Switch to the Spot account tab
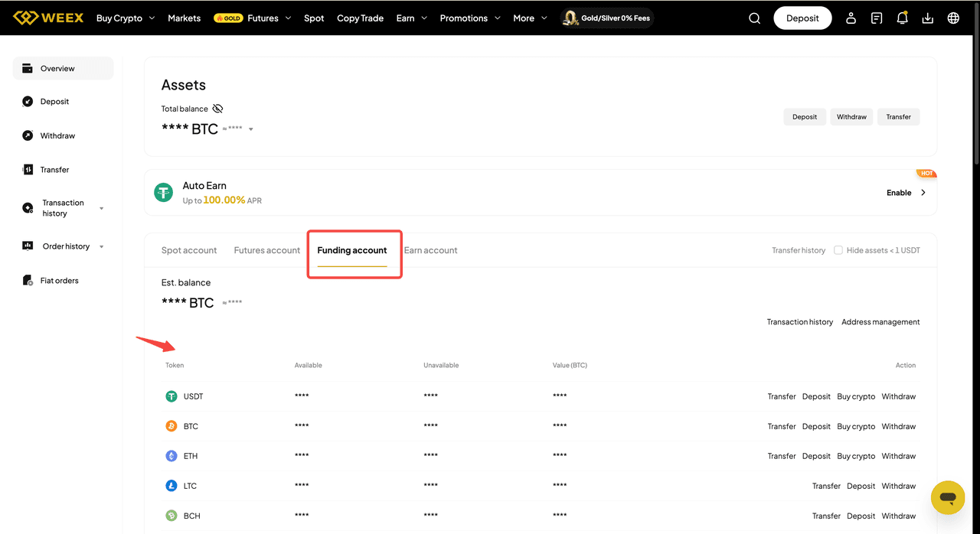This screenshot has width=980, height=534. 189,250
